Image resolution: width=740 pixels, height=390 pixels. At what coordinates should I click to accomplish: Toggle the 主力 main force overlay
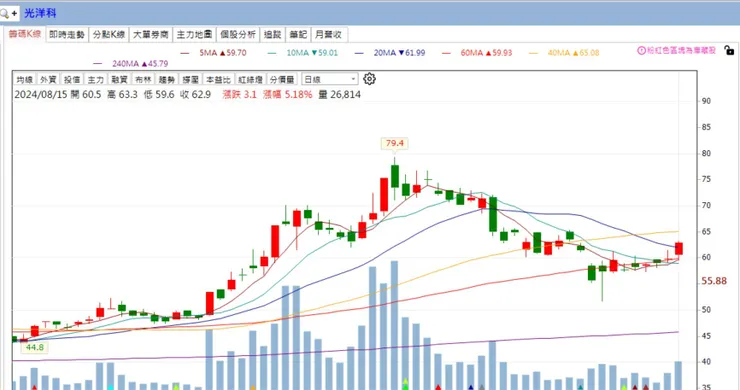(x=95, y=79)
